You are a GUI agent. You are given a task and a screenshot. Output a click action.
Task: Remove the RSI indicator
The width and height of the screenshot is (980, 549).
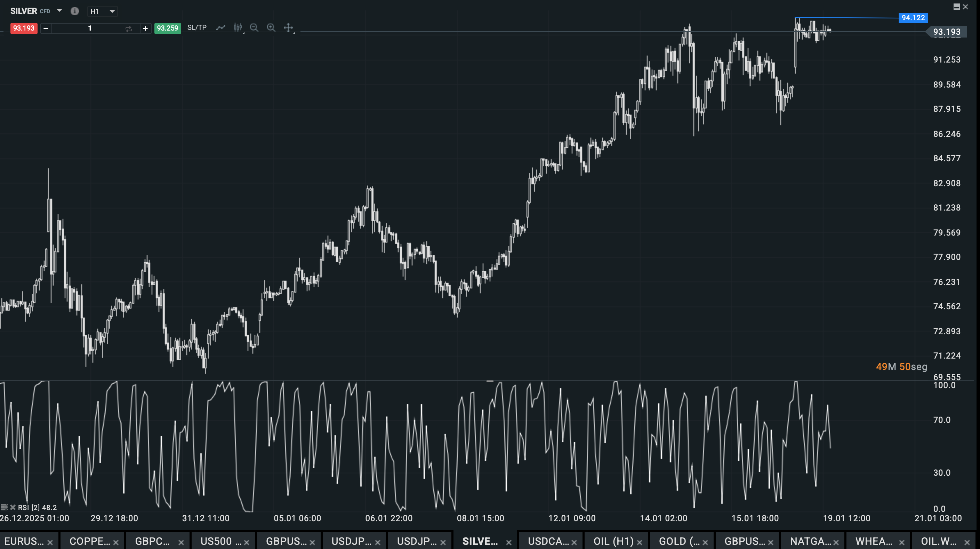[x=13, y=507]
